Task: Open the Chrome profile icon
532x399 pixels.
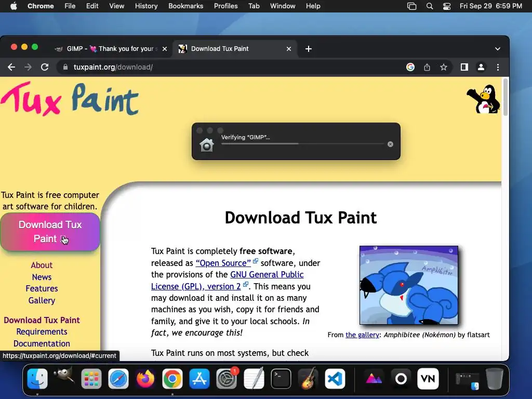Action: click(481, 67)
